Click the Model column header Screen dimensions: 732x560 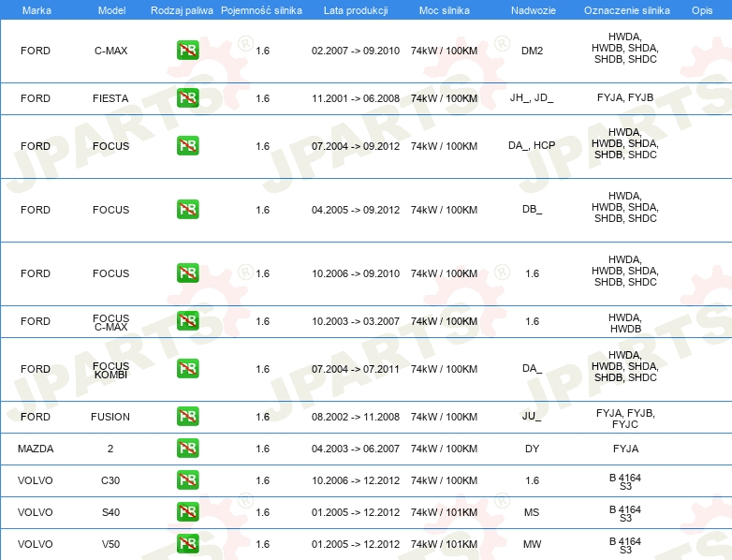[111, 10]
